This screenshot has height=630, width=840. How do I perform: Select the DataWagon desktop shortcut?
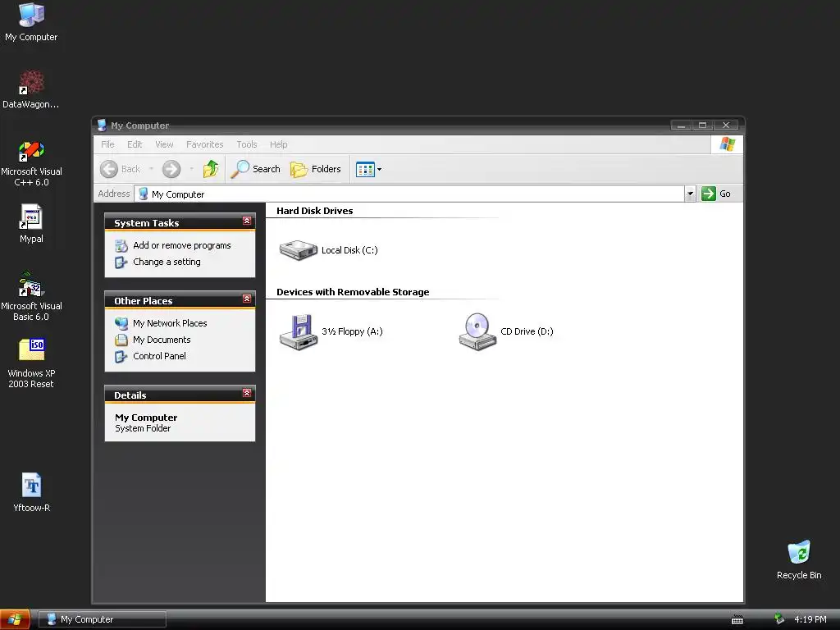31,89
